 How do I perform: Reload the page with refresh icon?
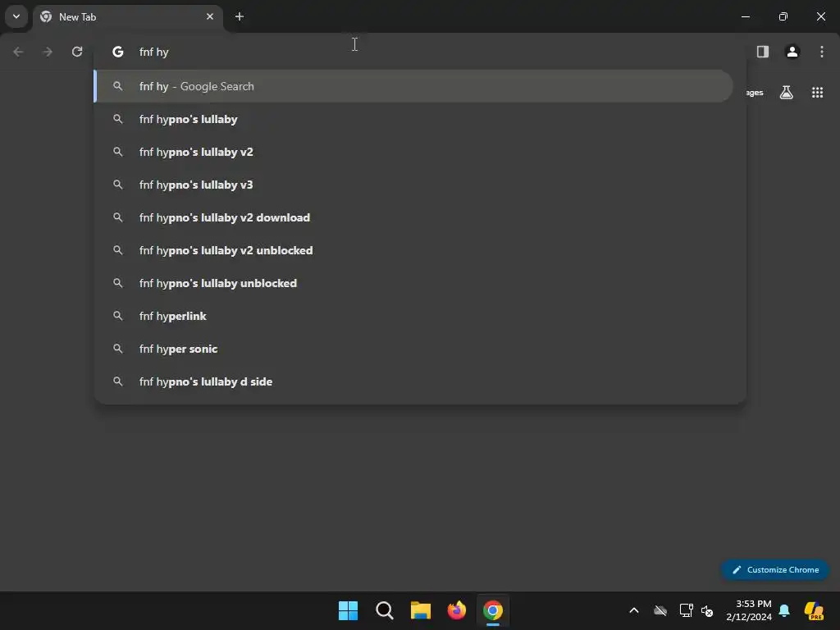pyautogui.click(x=77, y=52)
